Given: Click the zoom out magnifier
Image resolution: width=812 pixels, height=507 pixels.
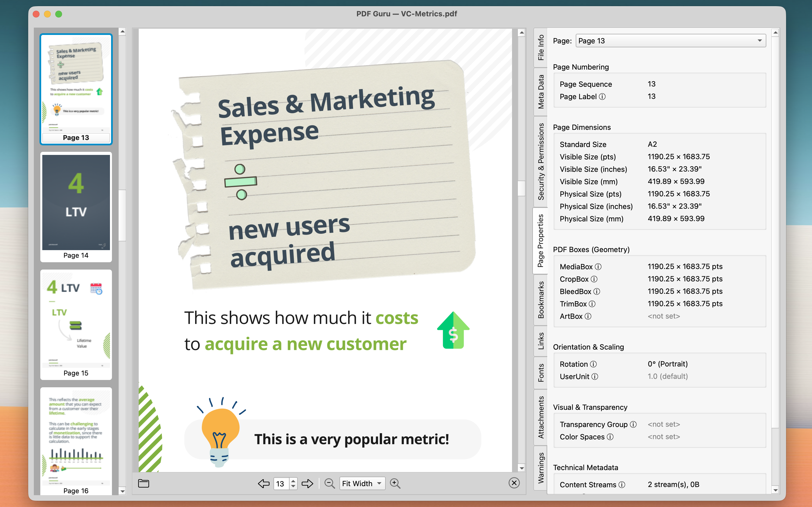Looking at the screenshot, I should 330,483.
